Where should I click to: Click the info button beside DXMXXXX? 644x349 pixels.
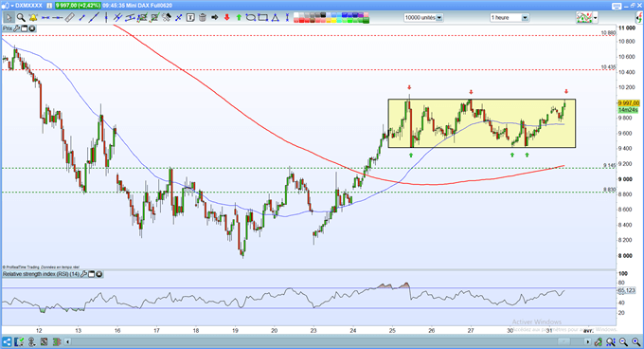[49, 6]
